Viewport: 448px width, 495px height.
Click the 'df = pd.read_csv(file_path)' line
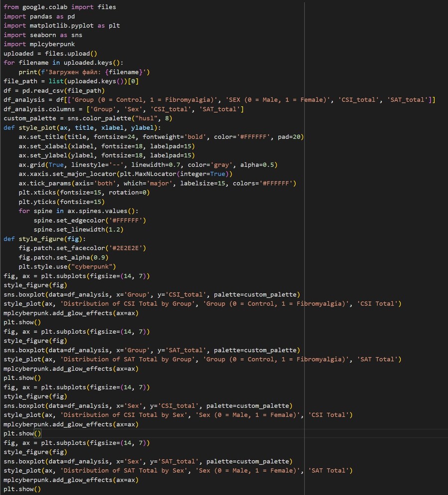point(54,91)
